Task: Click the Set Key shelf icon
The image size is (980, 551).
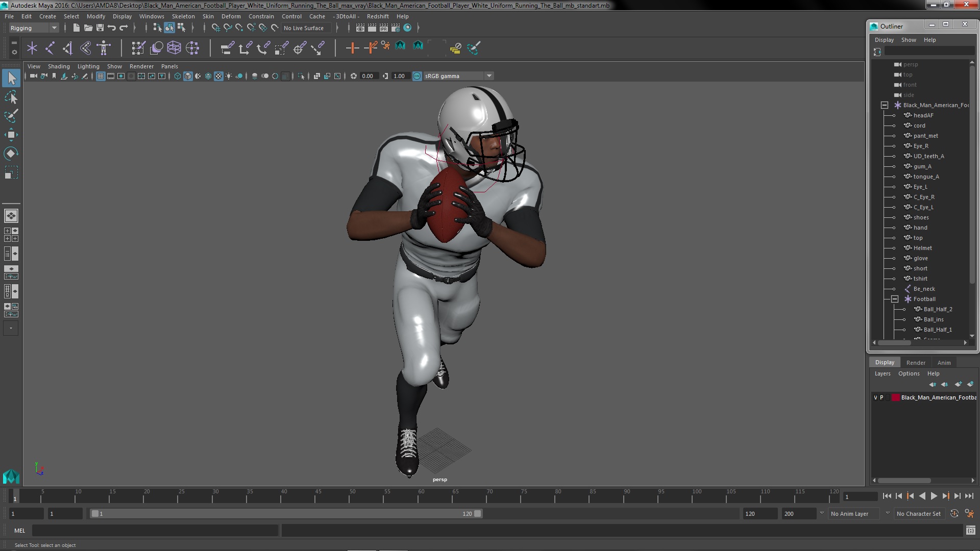Action: click(352, 48)
